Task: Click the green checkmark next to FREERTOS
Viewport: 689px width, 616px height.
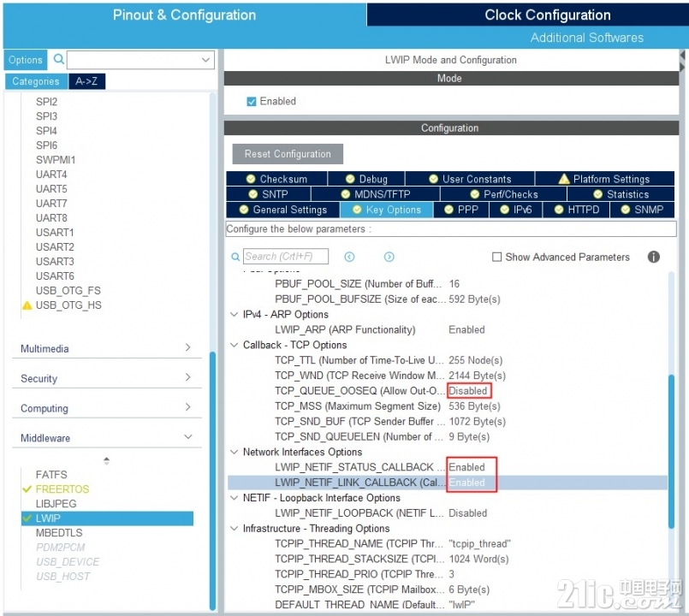Action: pyautogui.click(x=27, y=489)
